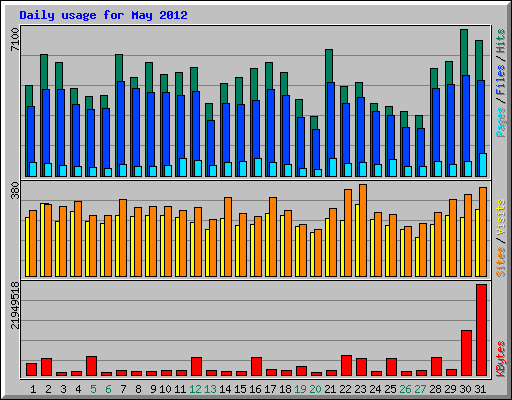Click the green day label 19
This screenshot has width=512, height=400.
point(300,389)
